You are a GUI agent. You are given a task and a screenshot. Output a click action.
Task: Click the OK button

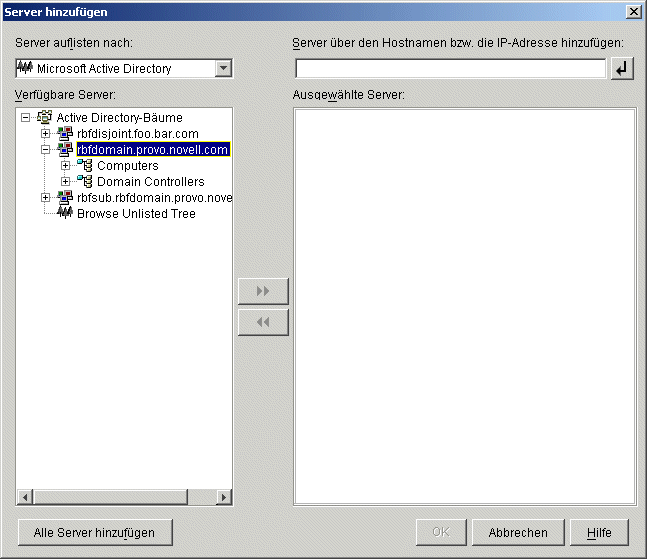441,533
